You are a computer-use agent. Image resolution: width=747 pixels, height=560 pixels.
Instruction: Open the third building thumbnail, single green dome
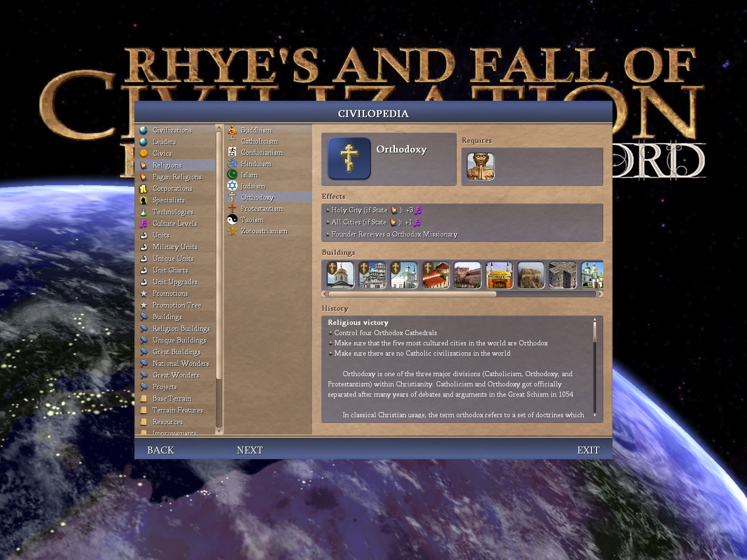tap(404, 275)
